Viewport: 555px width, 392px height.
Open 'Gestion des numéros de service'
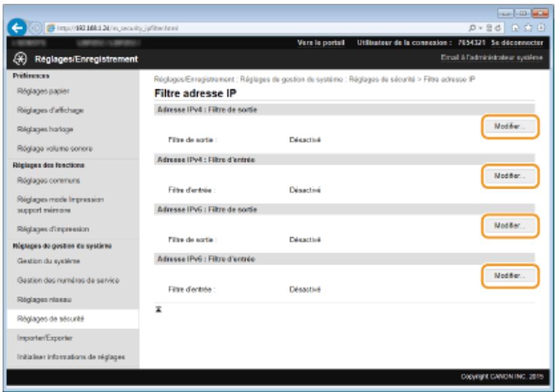coord(68,280)
